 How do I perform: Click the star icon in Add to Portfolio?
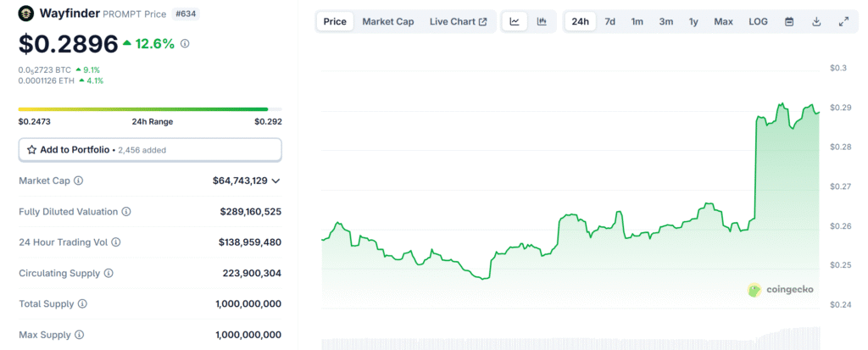[x=31, y=149]
